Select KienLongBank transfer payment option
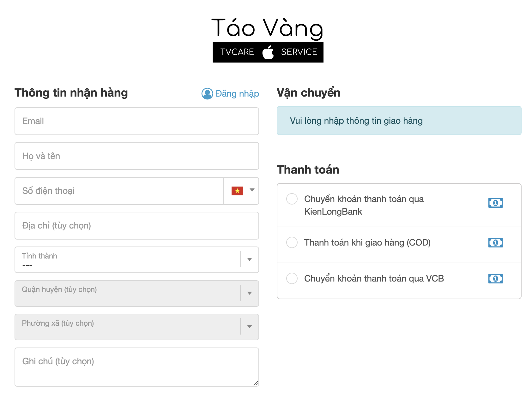 [x=292, y=199]
